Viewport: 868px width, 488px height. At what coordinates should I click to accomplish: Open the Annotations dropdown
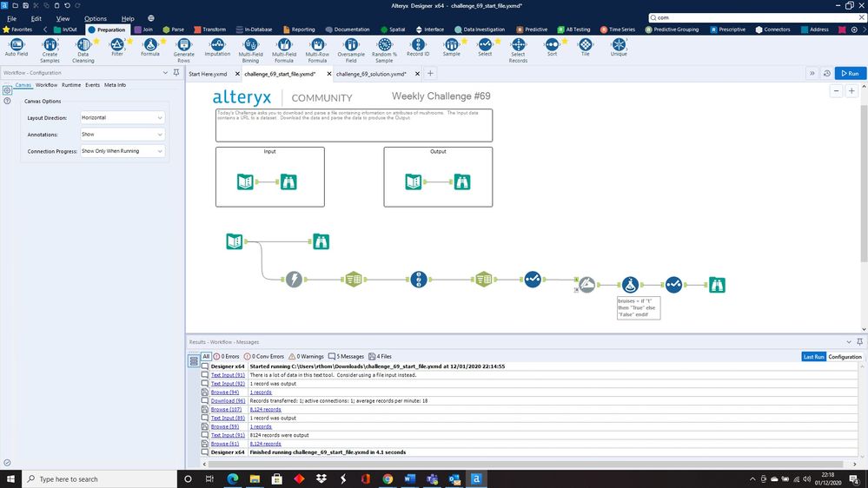pos(122,135)
